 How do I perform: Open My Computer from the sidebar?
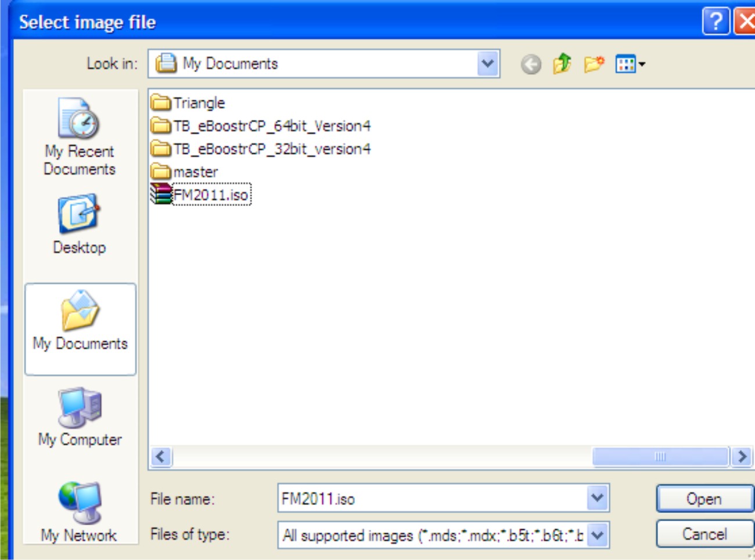click(80, 415)
